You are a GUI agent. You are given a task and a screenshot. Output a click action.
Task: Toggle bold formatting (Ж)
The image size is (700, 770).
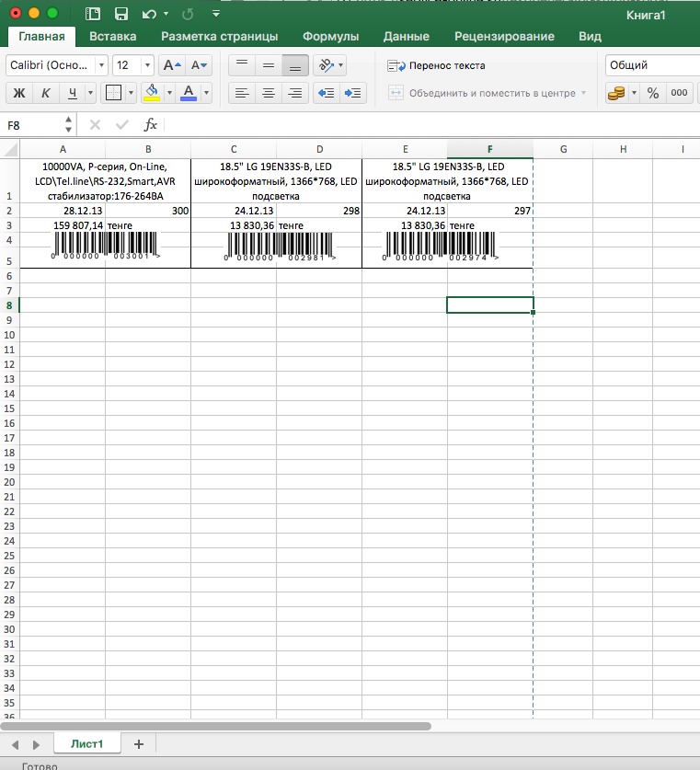[x=18, y=93]
